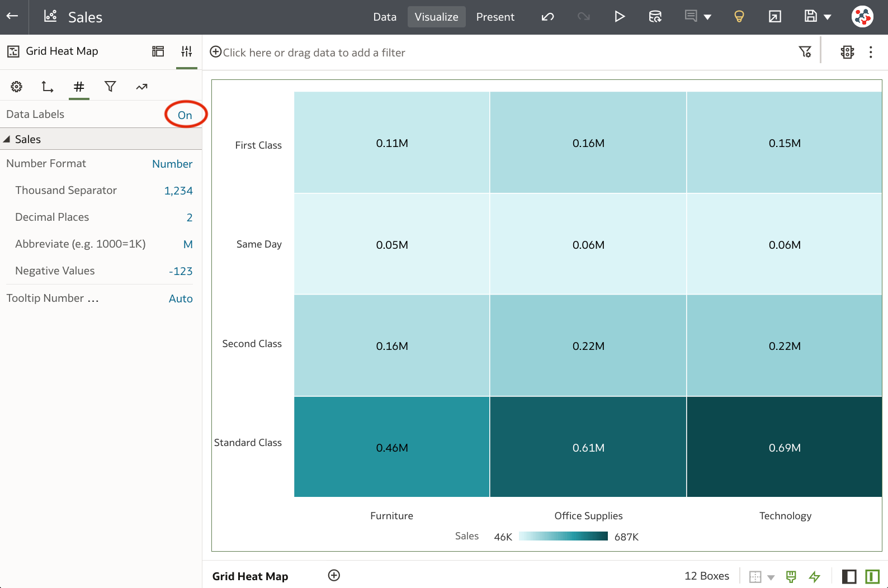Expand the canvas layout dropdown arrow
The width and height of the screenshot is (888, 588).
[x=771, y=577]
